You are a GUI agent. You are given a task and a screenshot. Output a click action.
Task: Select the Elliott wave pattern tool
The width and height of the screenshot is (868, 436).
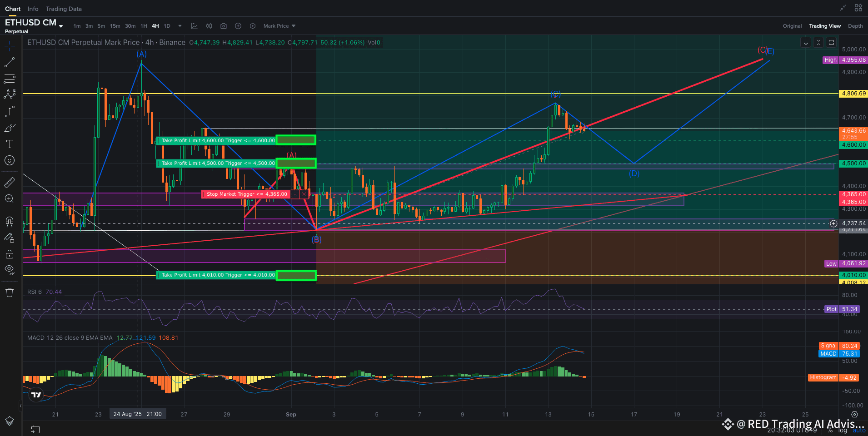coord(10,94)
